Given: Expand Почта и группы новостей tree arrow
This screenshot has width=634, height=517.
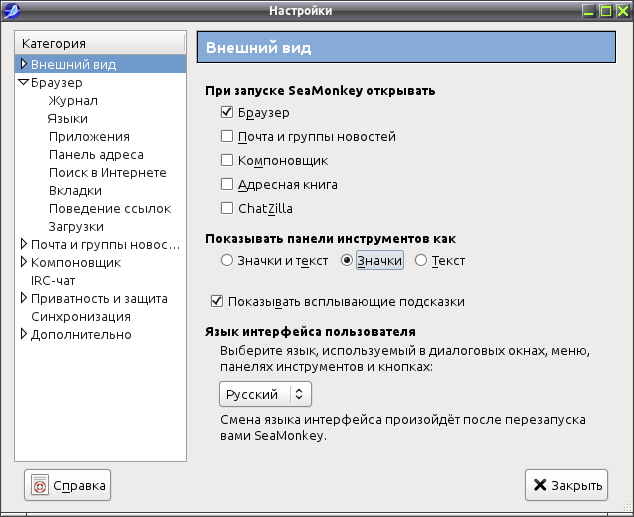Looking at the screenshot, I should (23, 244).
